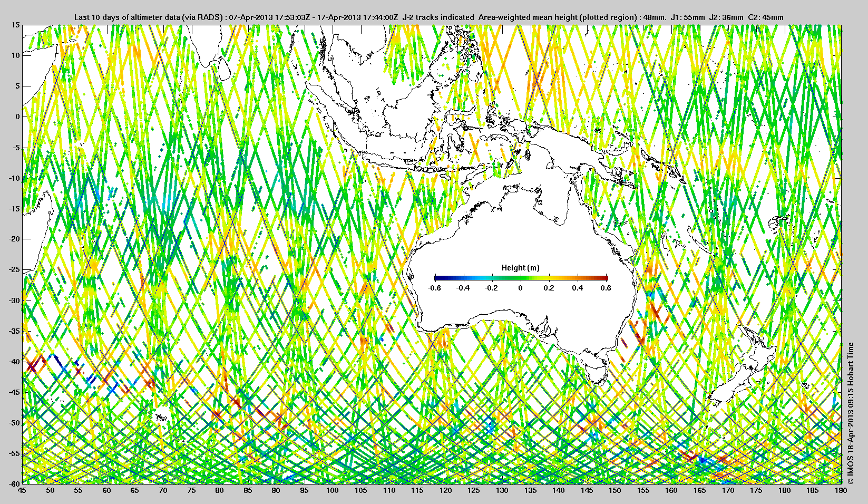Click longitude tick label '60' on bottom axis
The width and height of the screenshot is (868, 504).
[106, 491]
